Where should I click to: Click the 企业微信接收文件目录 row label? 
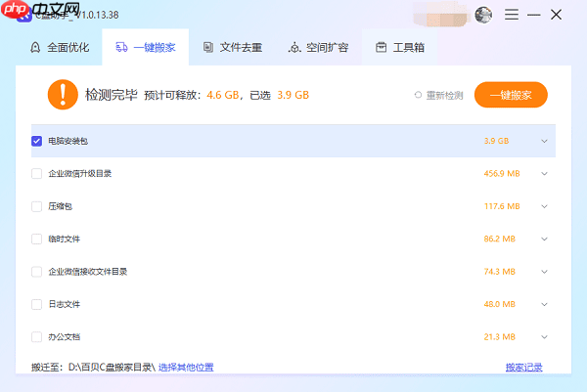[88, 272]
